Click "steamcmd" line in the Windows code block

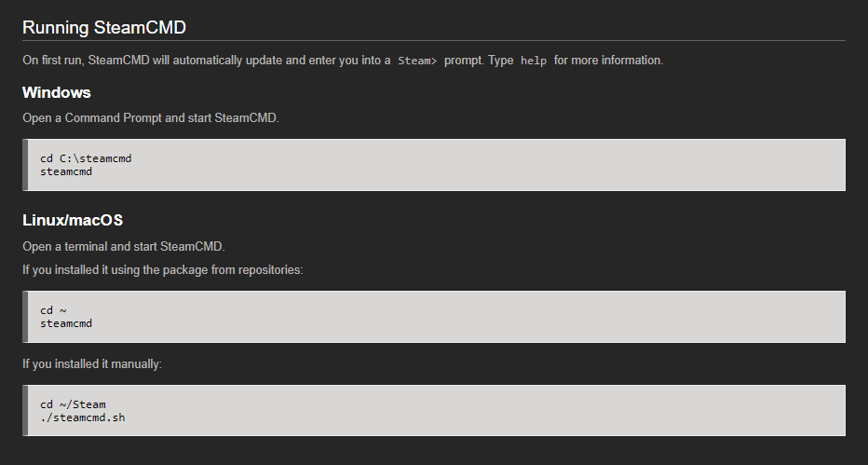coord(66,171)
